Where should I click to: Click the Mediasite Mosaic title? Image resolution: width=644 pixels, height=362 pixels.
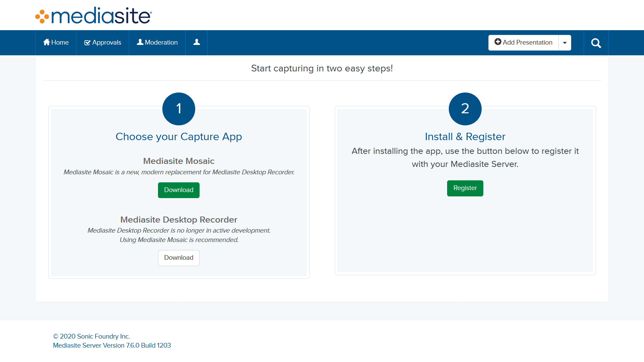[179, 161]
